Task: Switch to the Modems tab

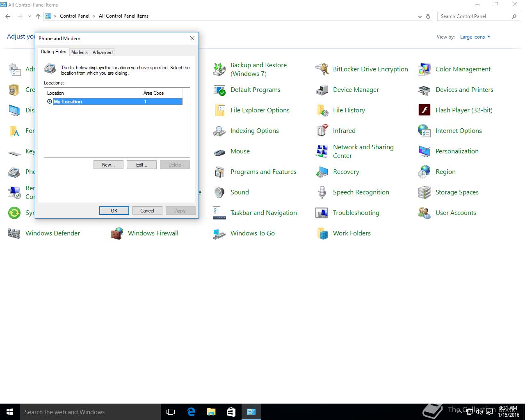Action: tap(79, 52)
